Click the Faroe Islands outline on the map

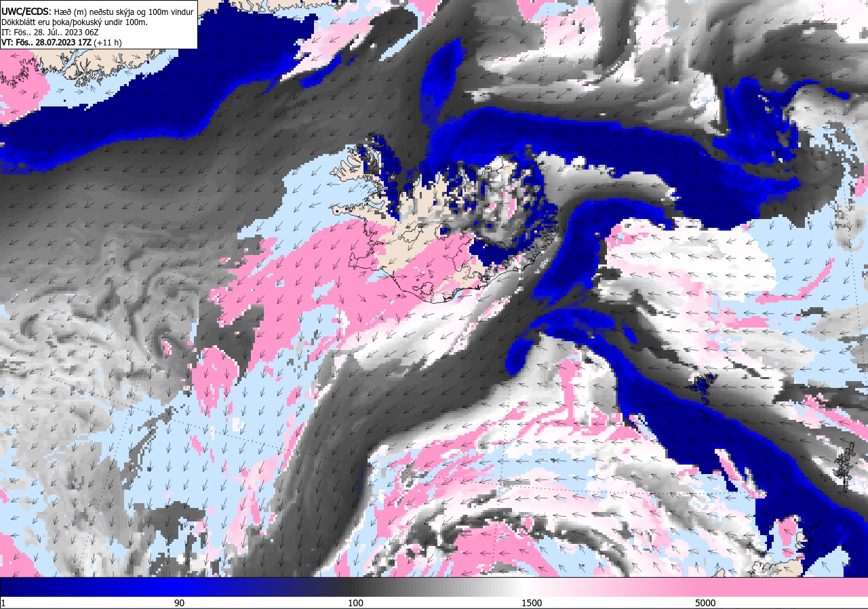703,389
